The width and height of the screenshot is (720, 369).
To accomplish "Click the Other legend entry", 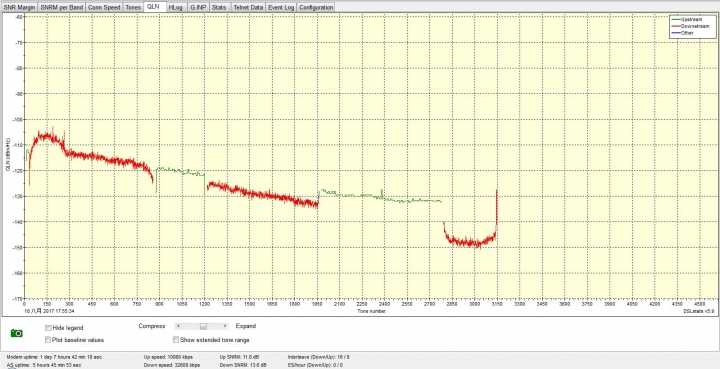I will click(682, 33).
